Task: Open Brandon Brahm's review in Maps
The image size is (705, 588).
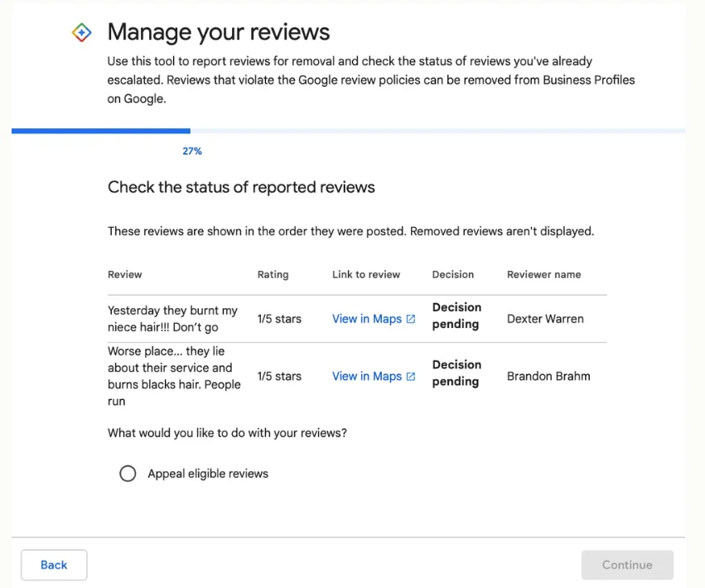Action: [367, 376]
